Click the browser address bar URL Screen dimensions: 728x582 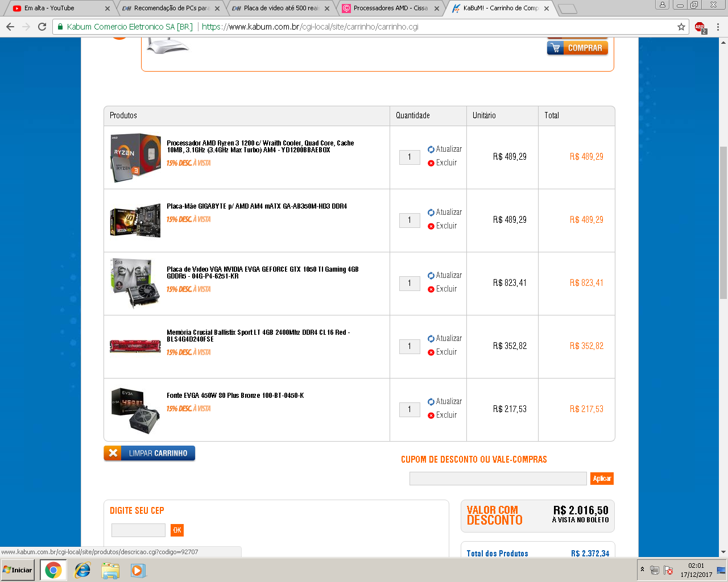310,27
